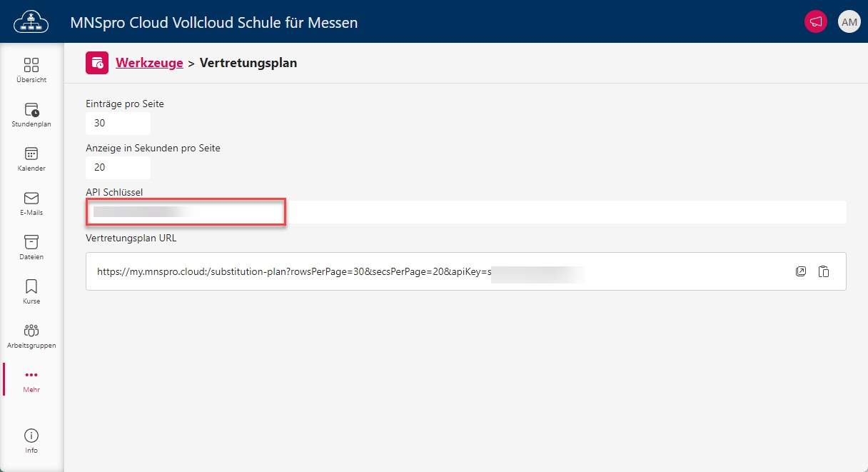Open Stundenplan from the sidebar
Screen dimensions: 868x472
(x=31, y=114)
